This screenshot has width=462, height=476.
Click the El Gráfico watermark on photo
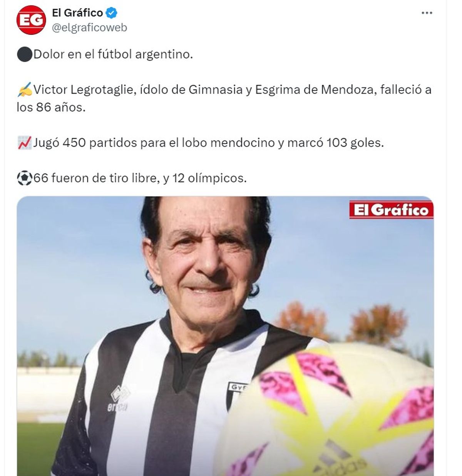pos(391,210)
